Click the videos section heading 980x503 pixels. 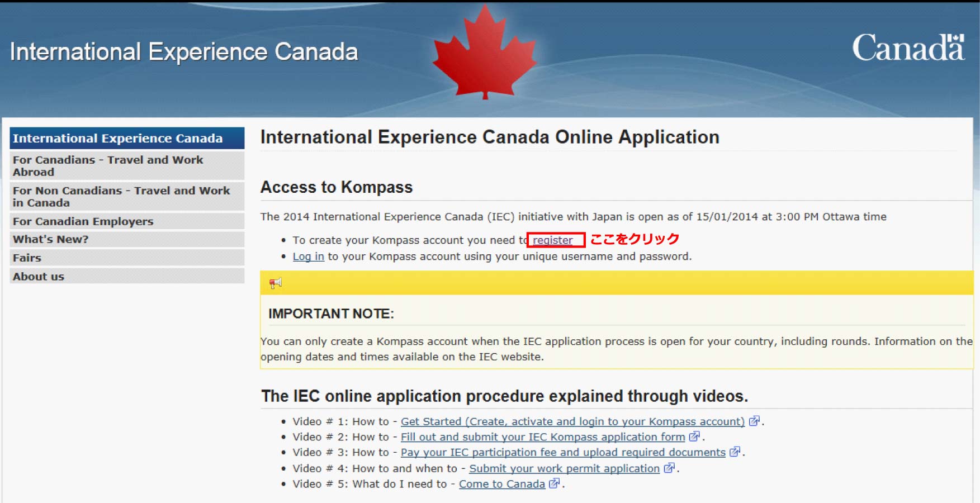[x=504, y=396]
